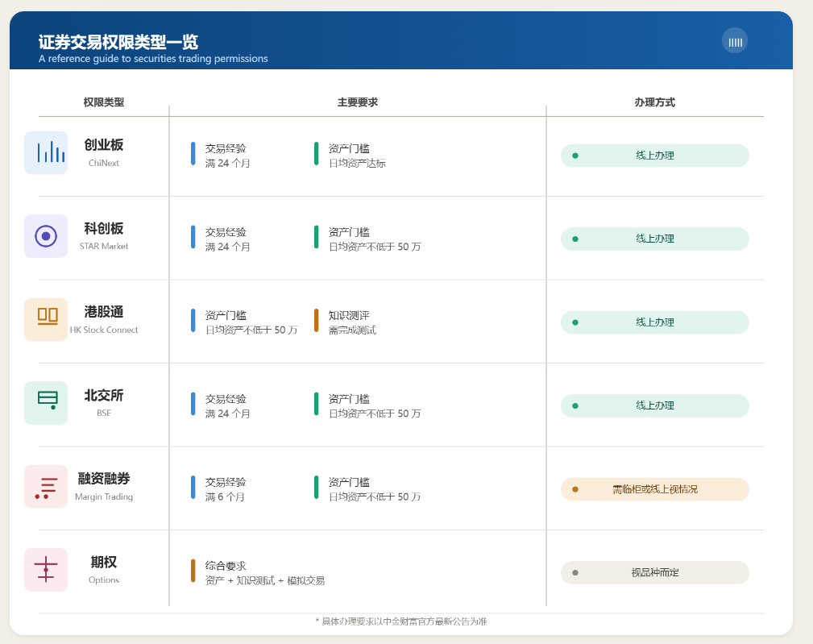
Task: Click 综合要求 label in 期权 row
Action: point(226,566)
